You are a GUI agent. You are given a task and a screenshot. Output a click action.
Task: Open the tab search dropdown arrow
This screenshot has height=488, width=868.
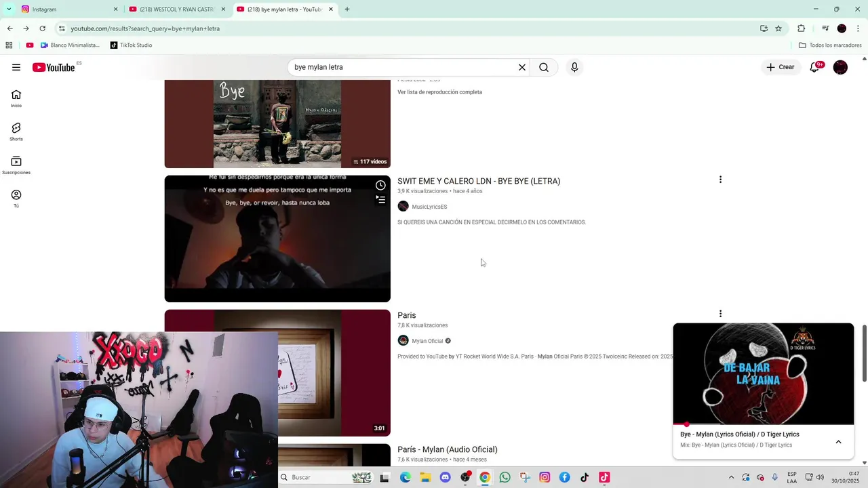(x=8, y=9)
